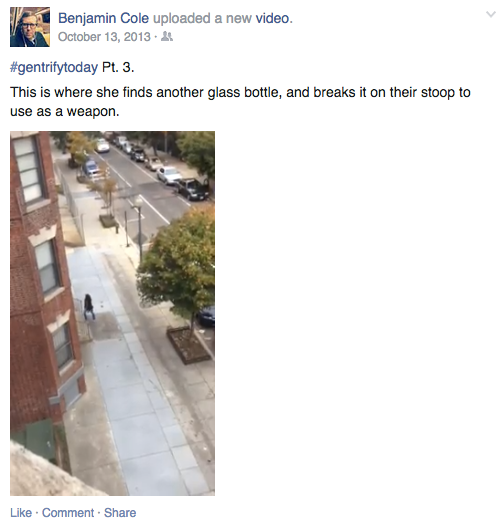501x529 pixels.
Task: Follow the "video" link in the header
Action: [273, 18]
